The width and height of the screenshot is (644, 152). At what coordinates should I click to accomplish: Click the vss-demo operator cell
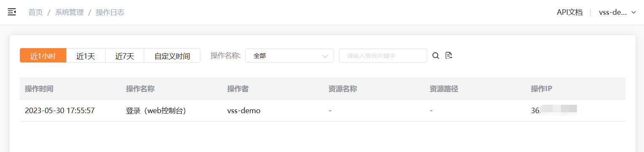[x=244, y=111]
